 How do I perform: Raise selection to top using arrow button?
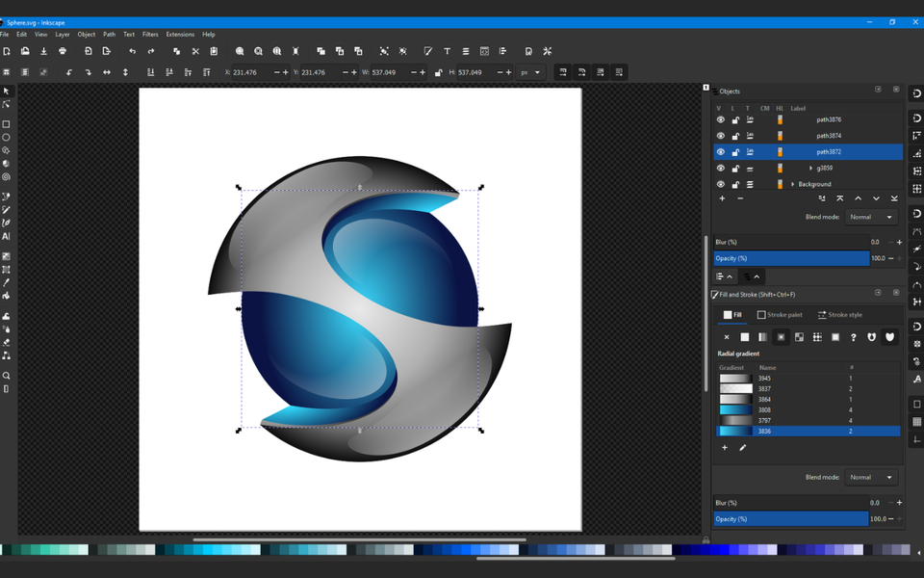[x=840, y=198]
